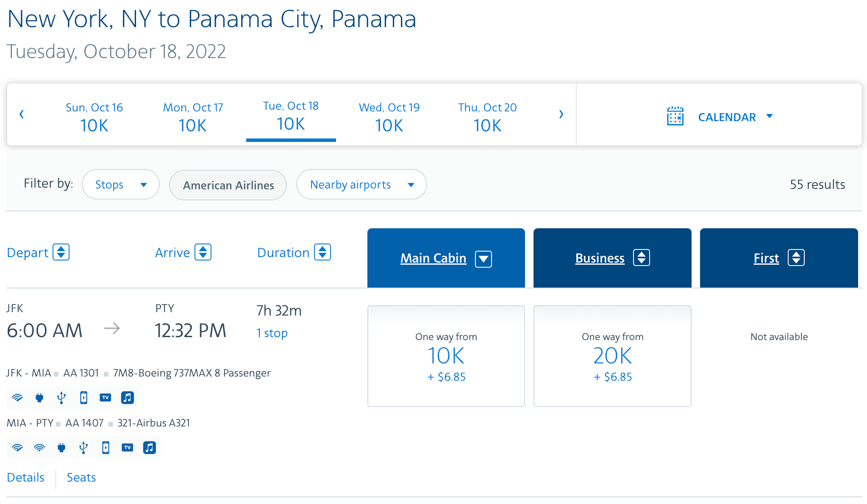This screenshot has height=504, width=867.
Task: Choose Business 20K fare
Action: (612, 356)
